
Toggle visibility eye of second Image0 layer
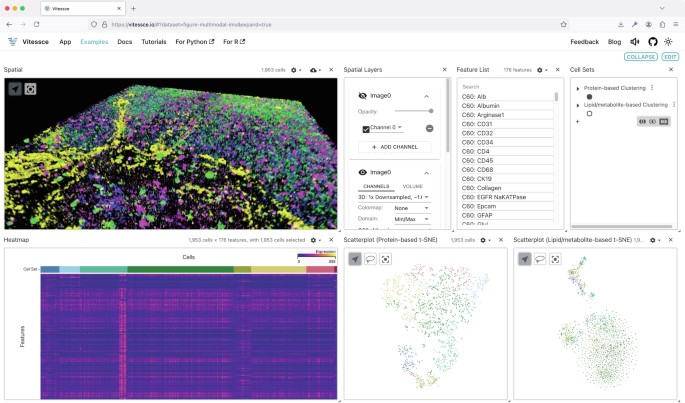coord(363,172)
